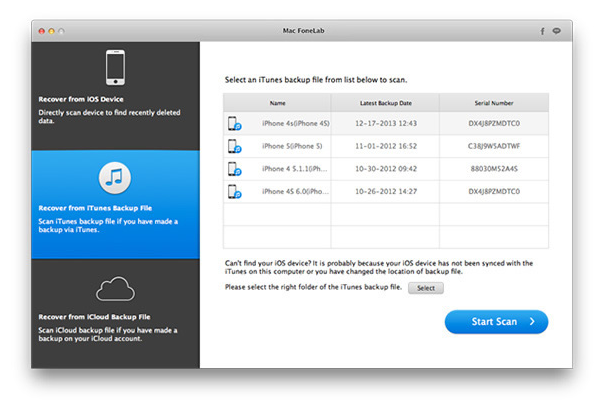Open the Facebook link in title bar

(542, 31)
